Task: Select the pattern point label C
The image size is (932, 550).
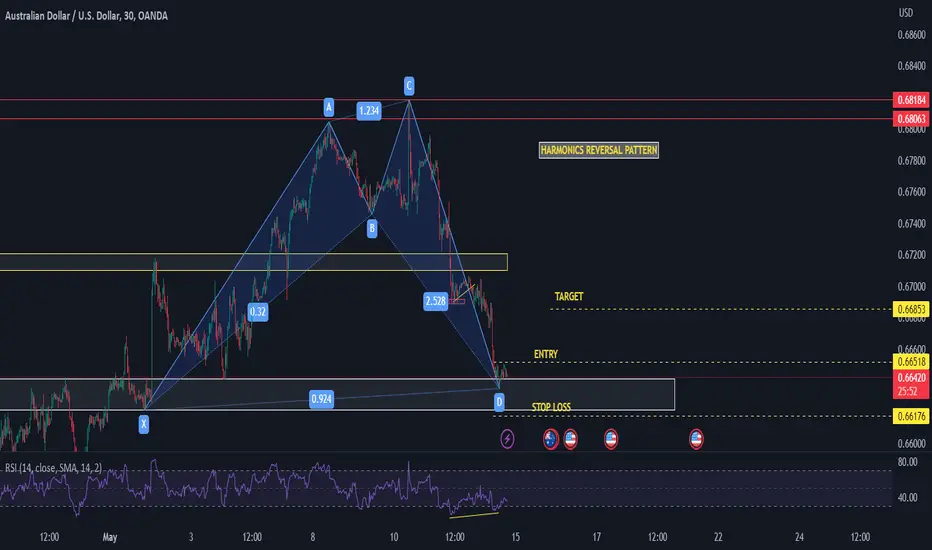Action: click(409, 86)
